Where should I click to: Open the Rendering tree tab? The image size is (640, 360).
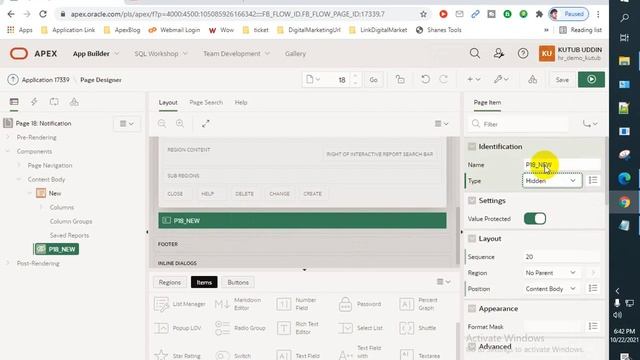click(x=14, y=102)
